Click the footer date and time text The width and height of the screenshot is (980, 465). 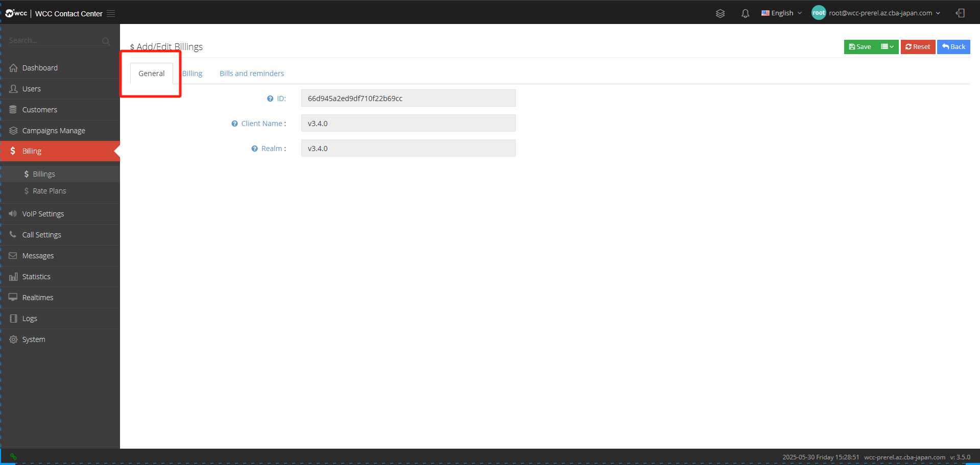[x=821, y=457]
